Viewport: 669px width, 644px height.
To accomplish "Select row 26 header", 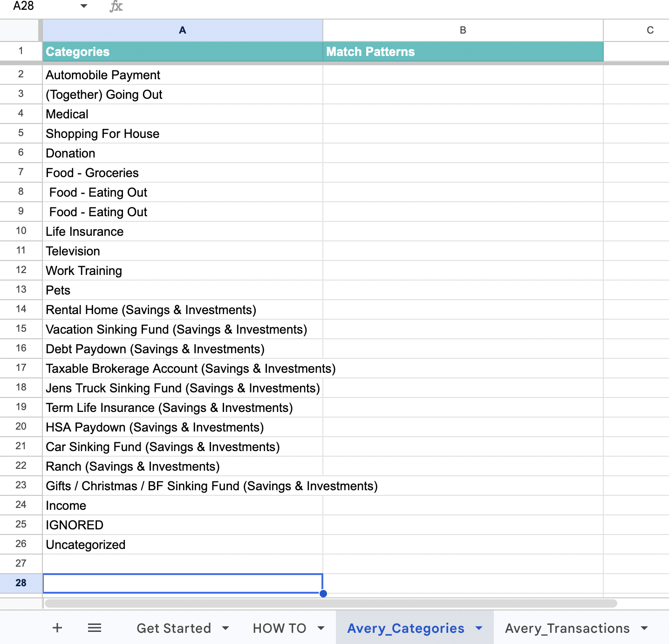I will pyautogui.click(x=21, y=544).
